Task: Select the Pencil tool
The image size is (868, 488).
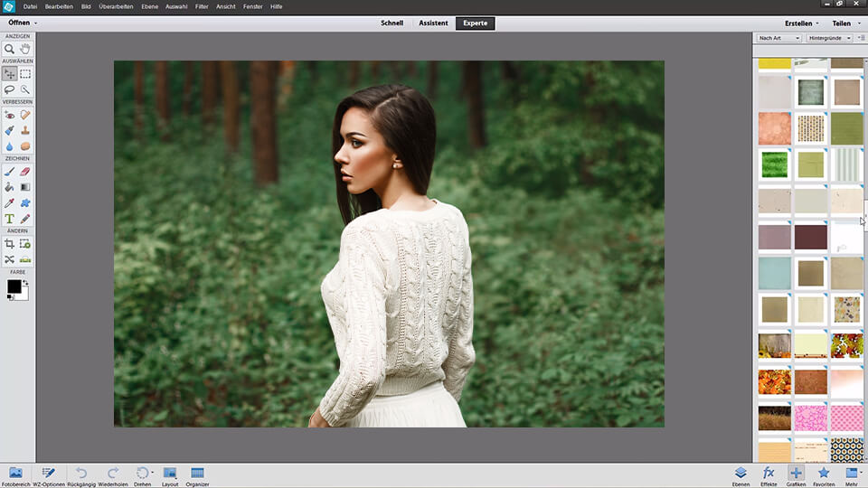Action: tap(25, 219)
